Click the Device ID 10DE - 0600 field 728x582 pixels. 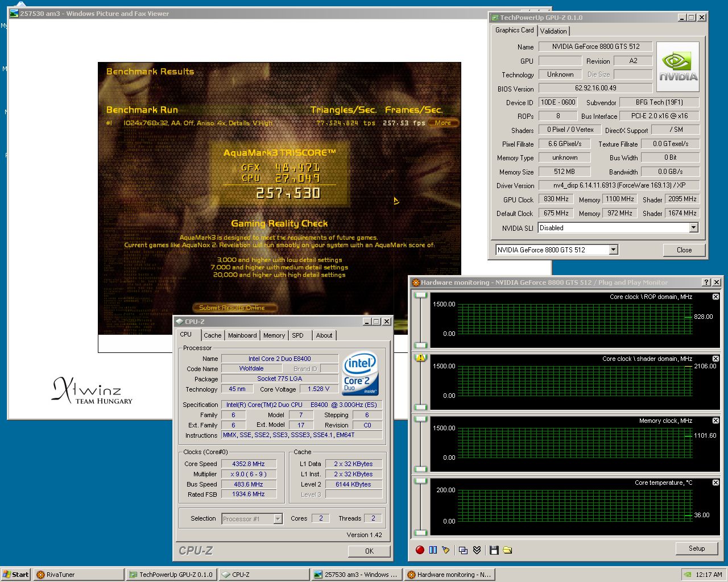pos(558,102)
